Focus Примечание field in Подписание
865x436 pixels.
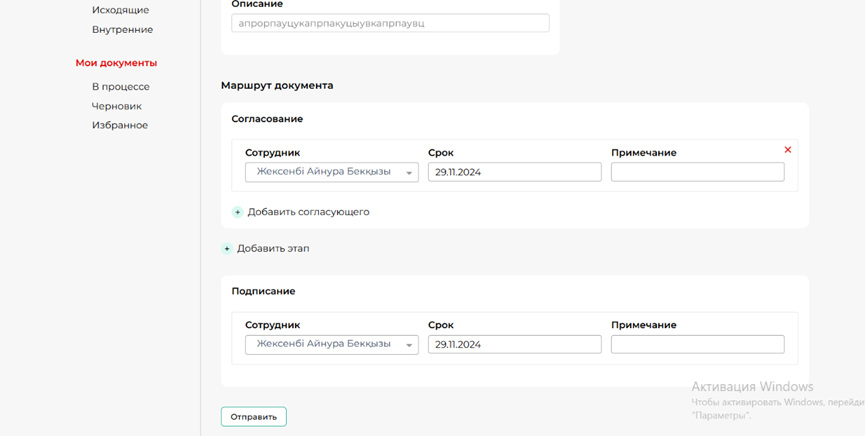point(697,344)
